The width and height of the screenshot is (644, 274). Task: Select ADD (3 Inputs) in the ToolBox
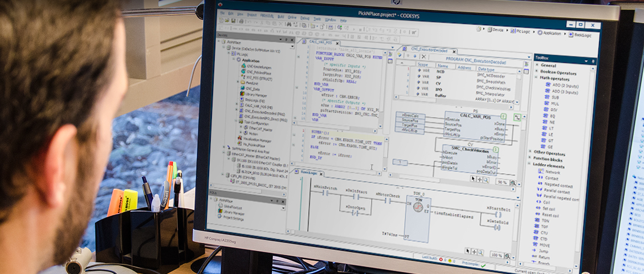click(561, 92)
